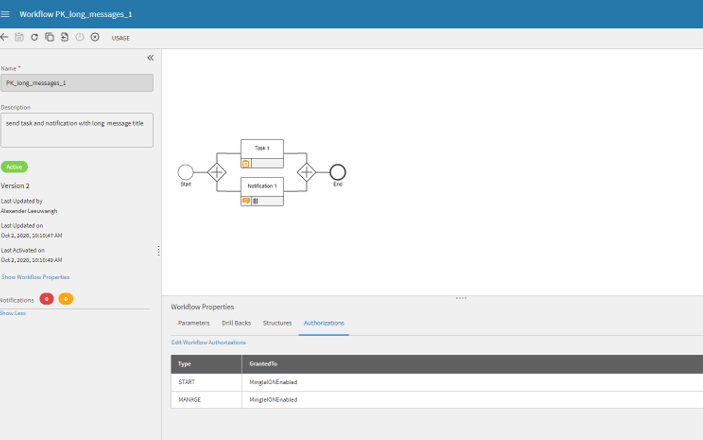Click the back arrow icon
Image resolution: width=703 pixels, height=440 pixels.
(x=5, y=37)
